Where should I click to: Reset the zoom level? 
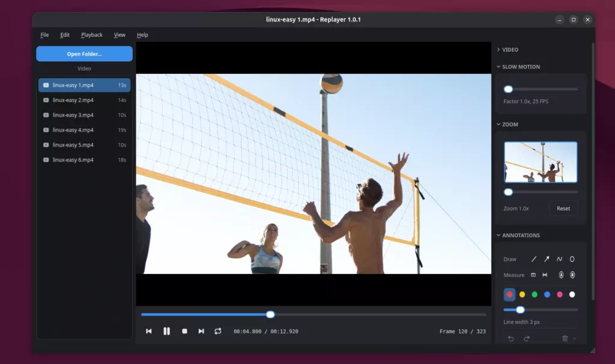click(563, 208)
